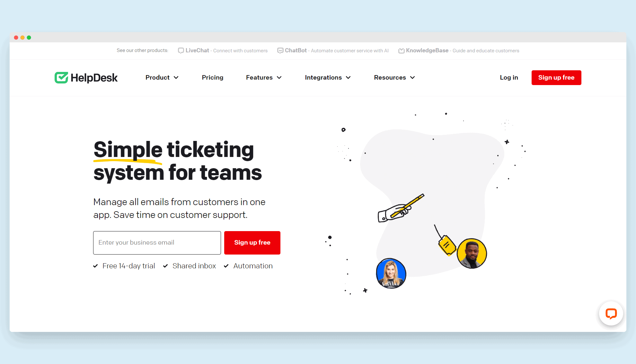
Task: Click the red Sign up free CTA button
Action: pyautogui.click(x=556, y=77)
